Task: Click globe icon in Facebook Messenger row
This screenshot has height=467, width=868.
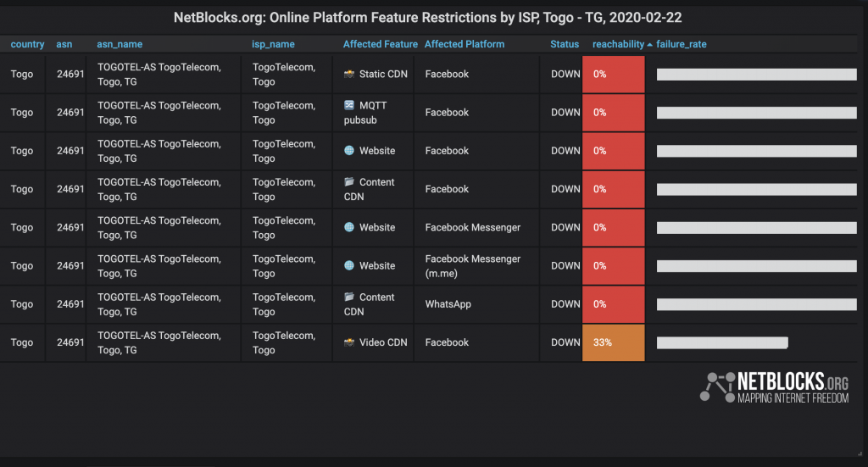Action: 348,227
